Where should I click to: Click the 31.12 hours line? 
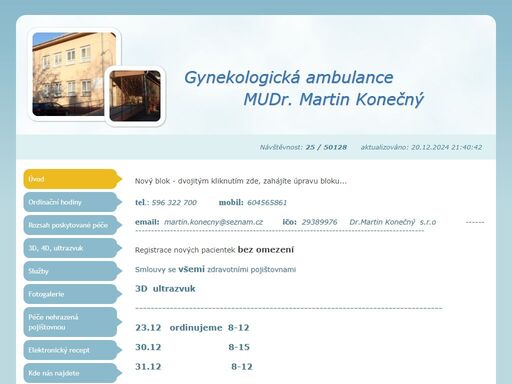click(x=194, y=367)
